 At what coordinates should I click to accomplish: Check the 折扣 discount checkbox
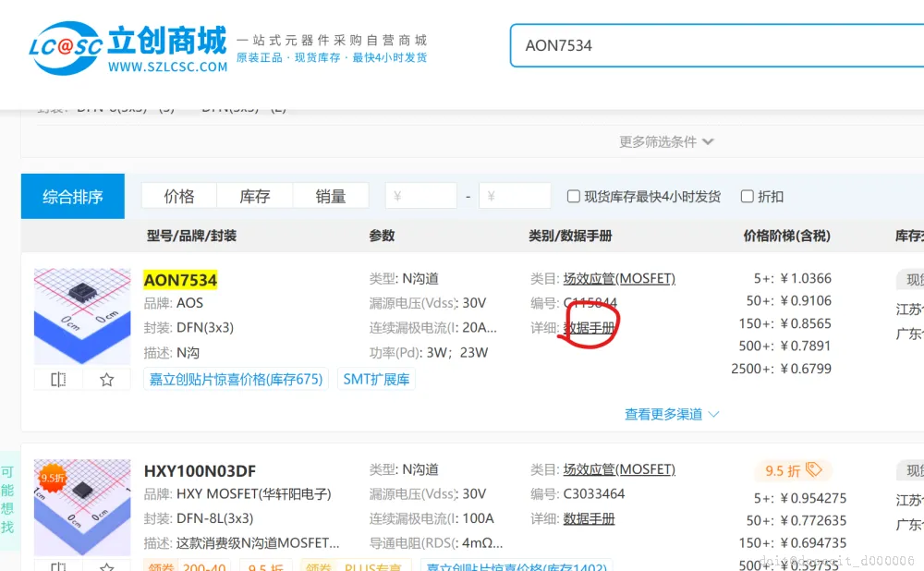[x=747, y=196]
